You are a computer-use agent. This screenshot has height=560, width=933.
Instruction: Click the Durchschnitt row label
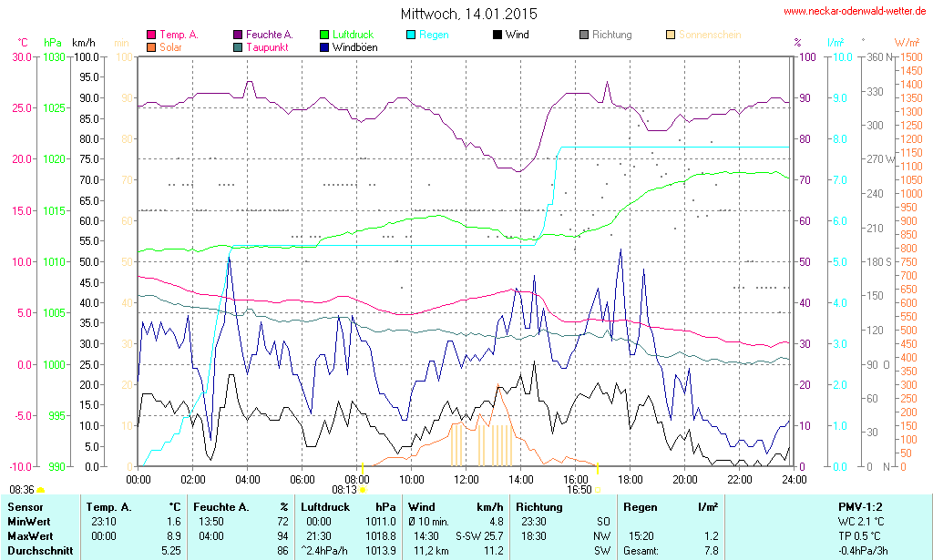[37, 550]
